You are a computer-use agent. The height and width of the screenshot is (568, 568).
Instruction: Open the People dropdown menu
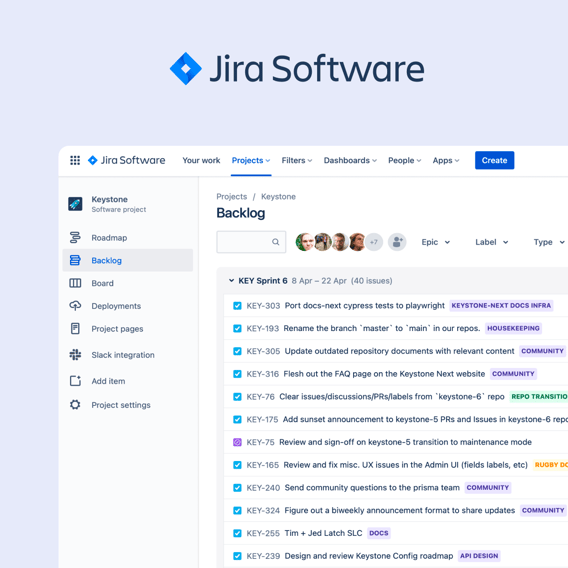pyautogui.click(x=405, y=160)
